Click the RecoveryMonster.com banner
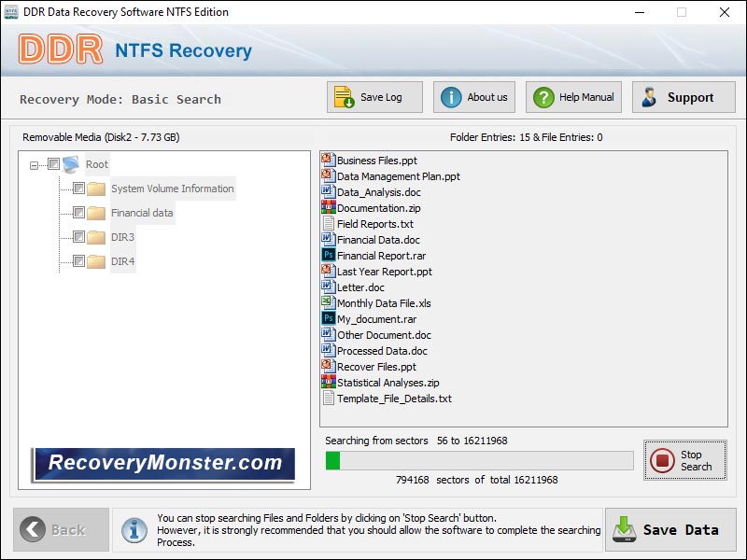The width and height of the screenshot is (747, 560). [164, 462]
